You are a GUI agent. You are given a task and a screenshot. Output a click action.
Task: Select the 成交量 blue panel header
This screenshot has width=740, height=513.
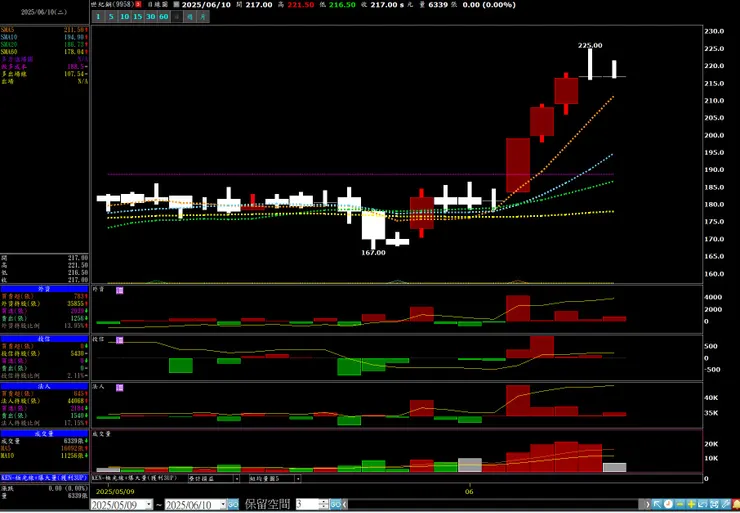44,433
